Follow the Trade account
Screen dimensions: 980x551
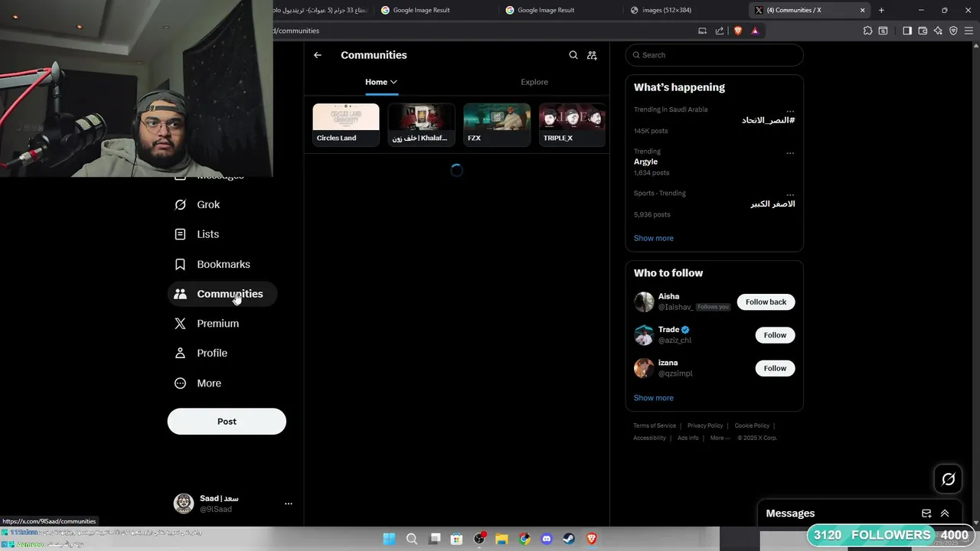point(775,335)
